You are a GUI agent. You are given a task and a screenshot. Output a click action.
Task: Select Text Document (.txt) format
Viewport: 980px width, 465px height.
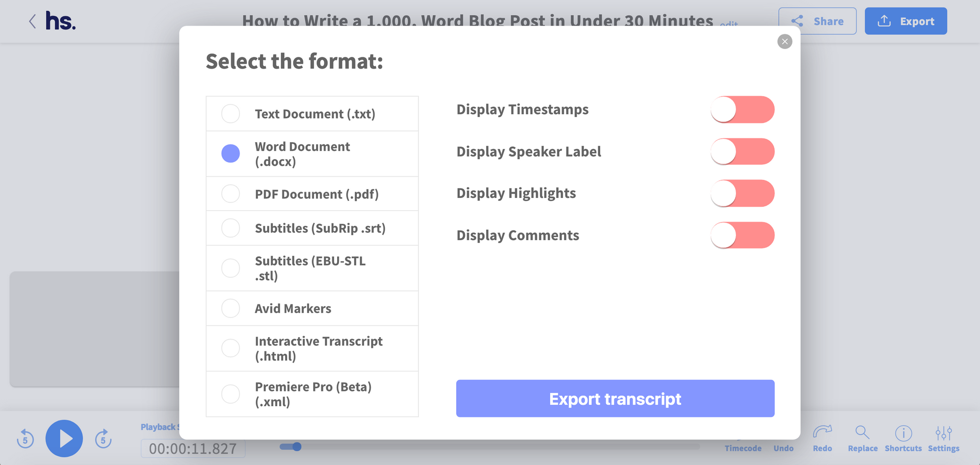click(231, 114)
